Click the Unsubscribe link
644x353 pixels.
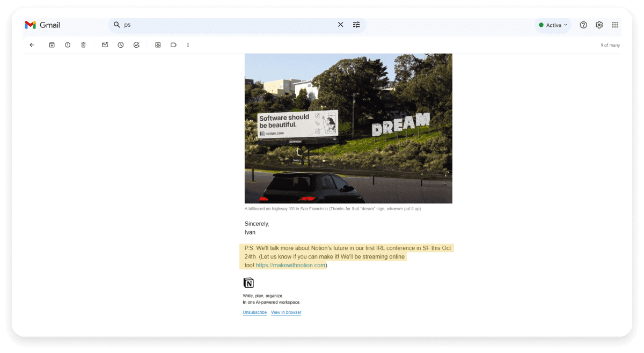(254, 312)
